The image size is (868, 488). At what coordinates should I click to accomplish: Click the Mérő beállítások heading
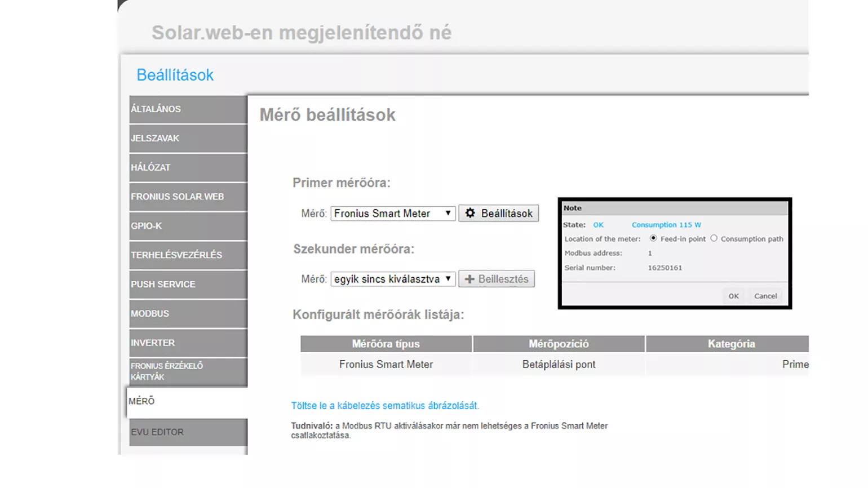point(327,115)
